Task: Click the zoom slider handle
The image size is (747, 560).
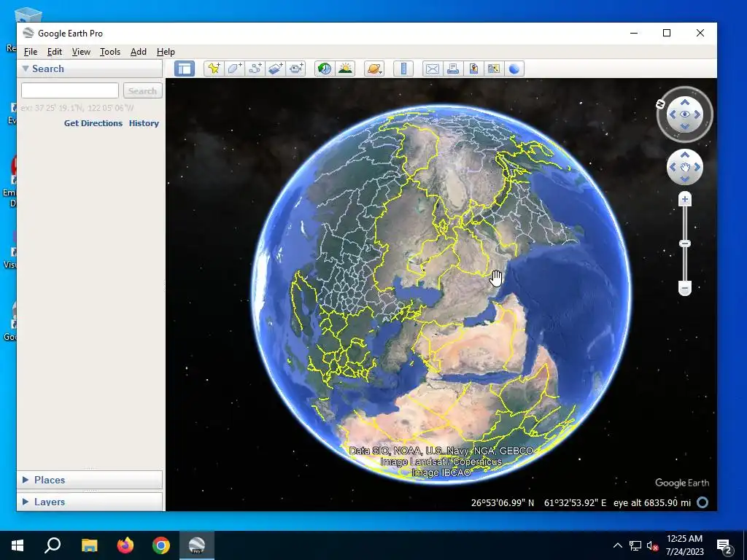Action: click(x=684, y=244)
